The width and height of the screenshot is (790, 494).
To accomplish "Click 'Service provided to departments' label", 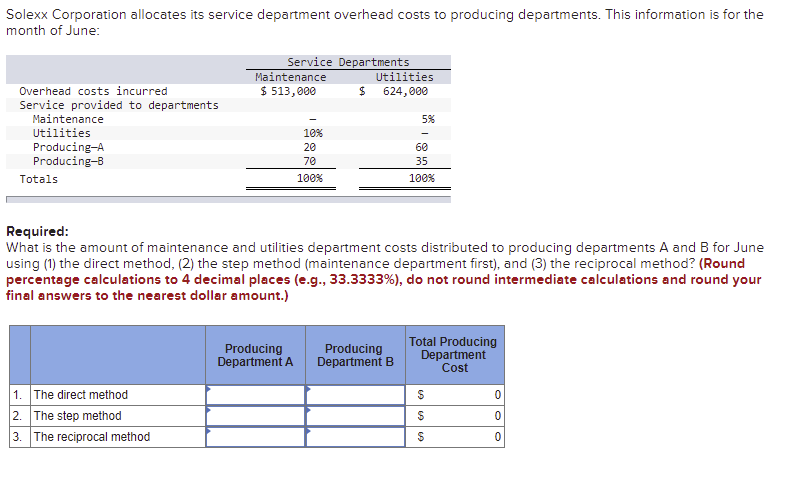I will tap(119, 105).
